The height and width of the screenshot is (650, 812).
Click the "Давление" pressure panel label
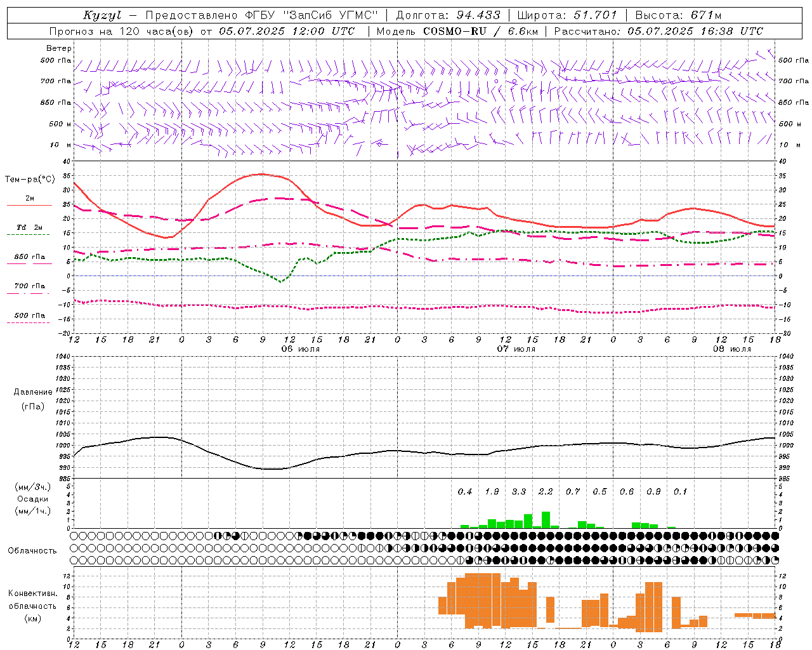click(33, 392)
